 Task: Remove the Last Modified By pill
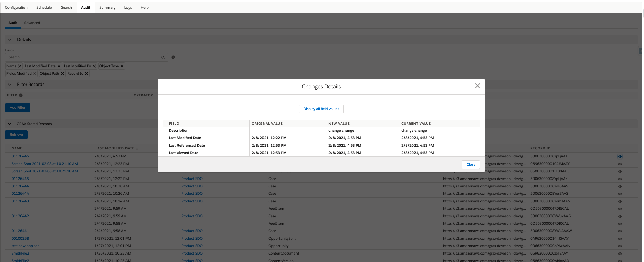pyautogui.click(x=94, y=66)
